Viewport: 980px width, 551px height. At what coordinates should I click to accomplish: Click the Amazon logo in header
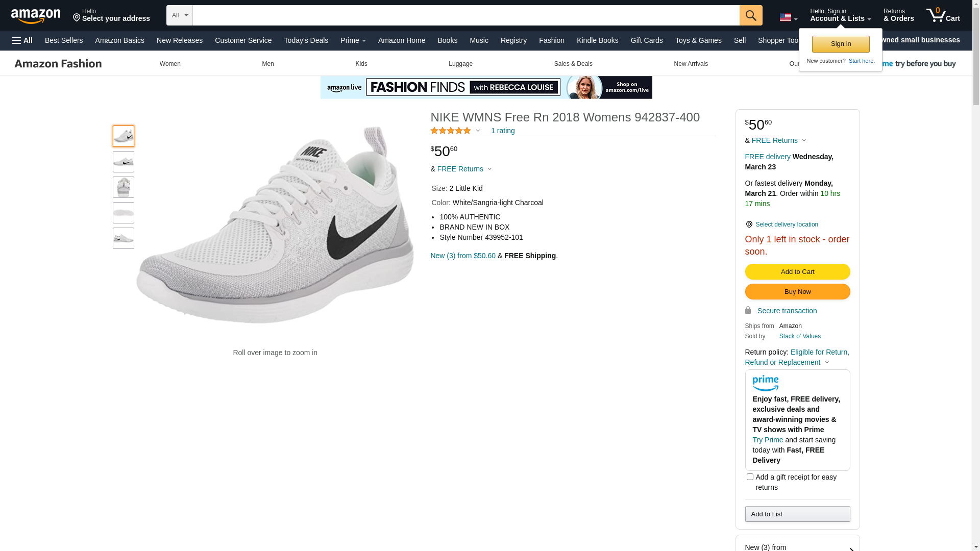(36, 16)
